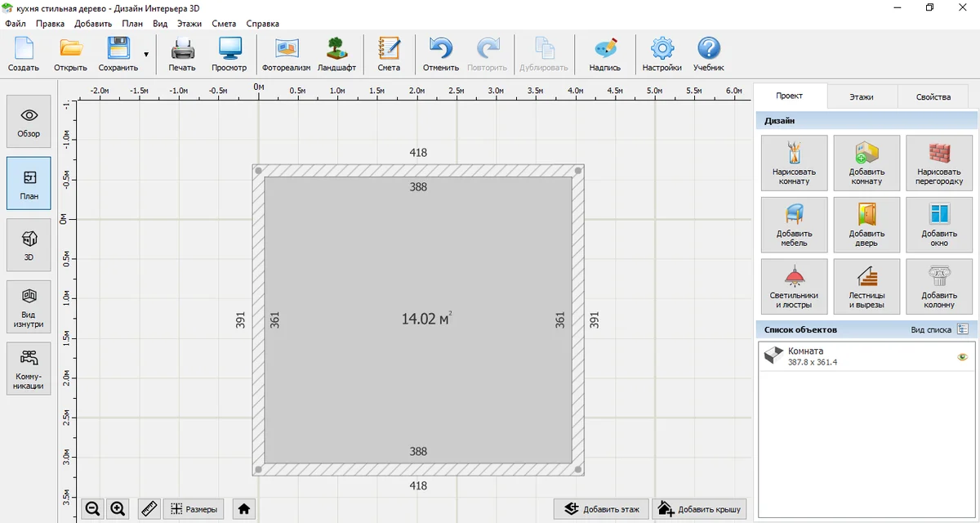Switch to the Свойства tab

pos(933,96)
